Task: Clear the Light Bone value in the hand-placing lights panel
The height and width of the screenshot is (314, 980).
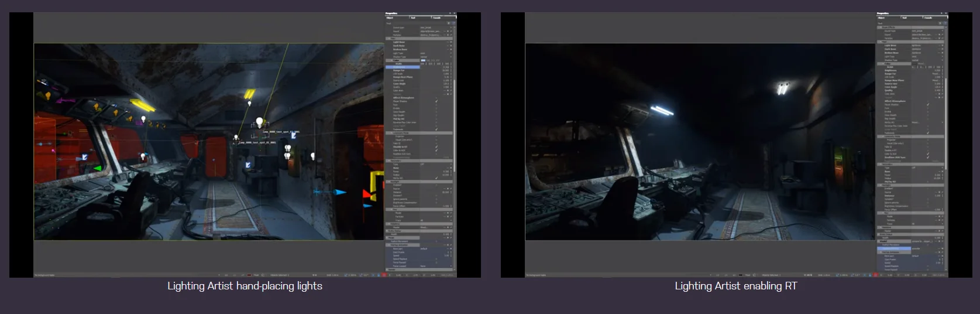Action: (x=451, y=42)
